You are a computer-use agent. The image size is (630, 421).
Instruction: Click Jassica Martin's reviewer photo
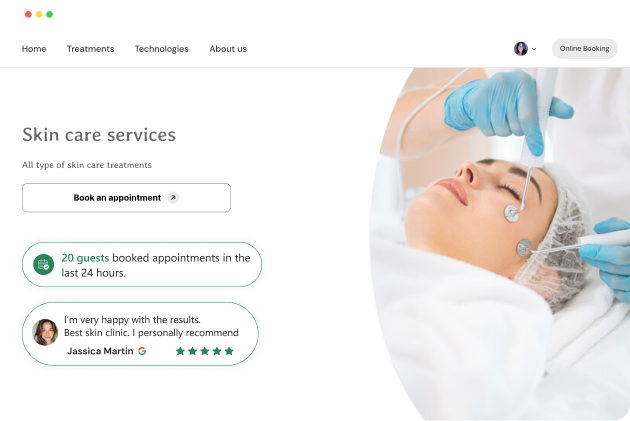click(x=45, y=332)
